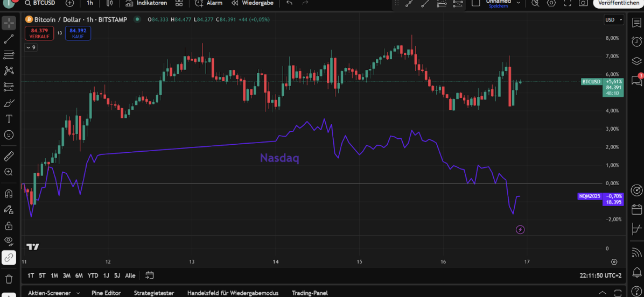Take a chart snapshot with camera icon

pos(583,3)
